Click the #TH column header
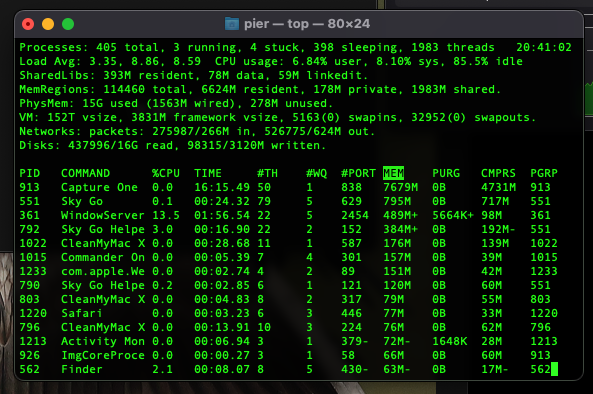Screen dimensions: 593x394 (267, 173)
